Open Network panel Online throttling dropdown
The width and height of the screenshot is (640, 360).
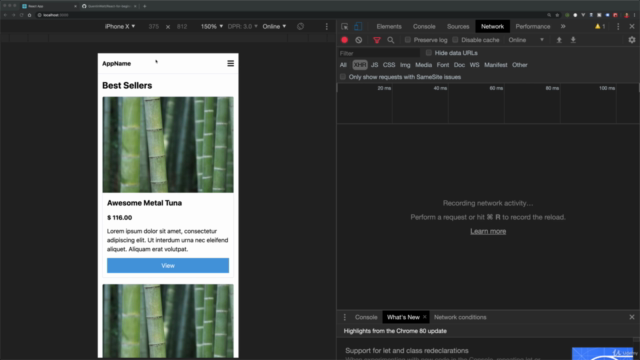point(526,40)
